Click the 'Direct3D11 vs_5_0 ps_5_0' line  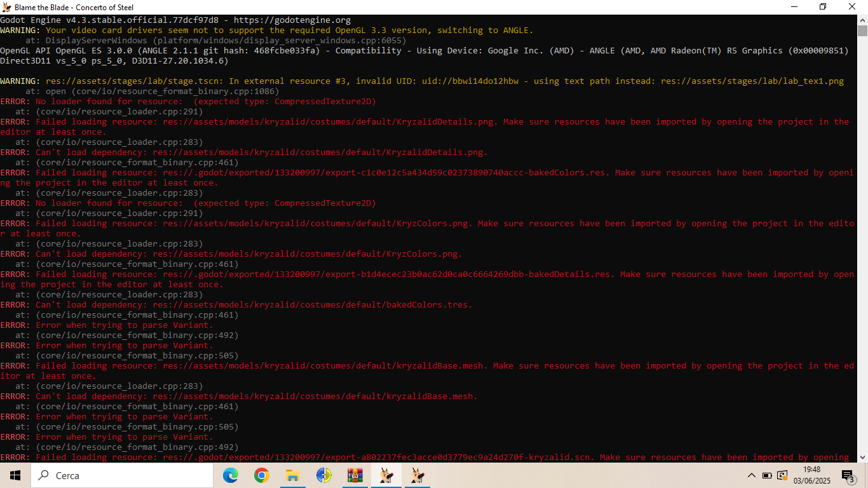[x=114, y=61]
